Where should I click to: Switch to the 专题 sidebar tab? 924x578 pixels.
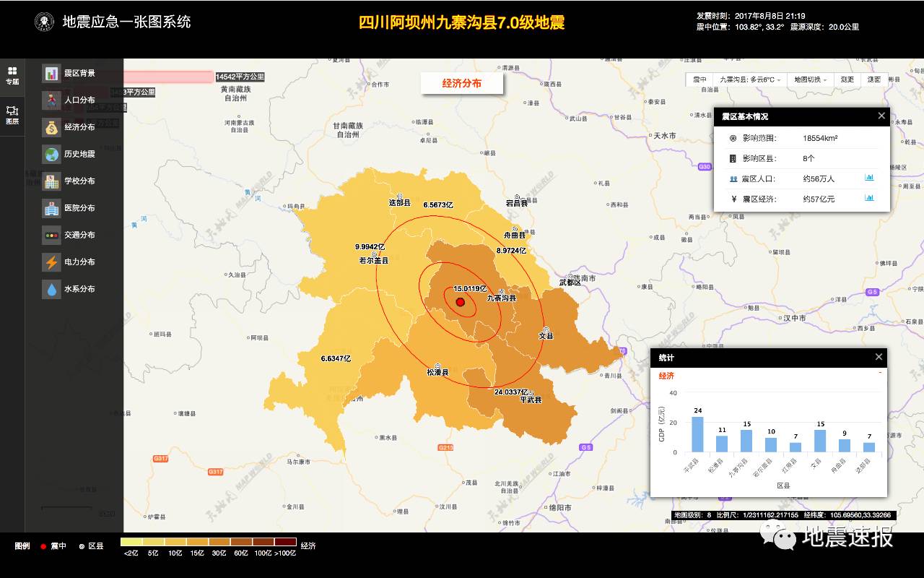pos(12,75)
